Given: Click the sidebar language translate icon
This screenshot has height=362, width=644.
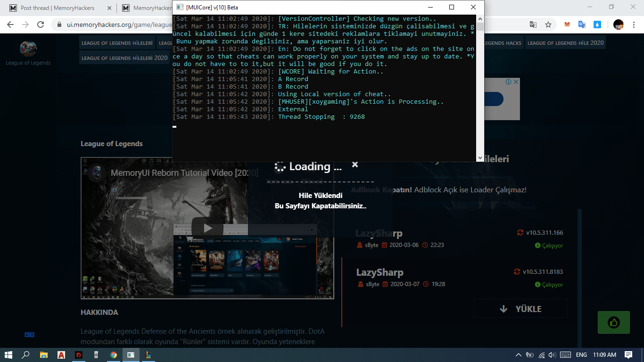Looking at the screenshot, I should 29,335.
